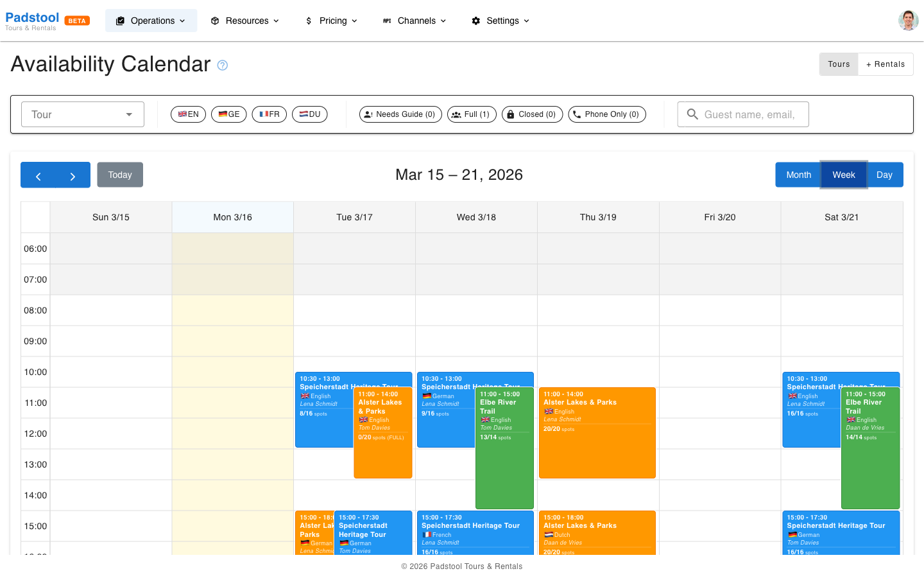
Task: Click the search magnifier icon
Action: 692,114
